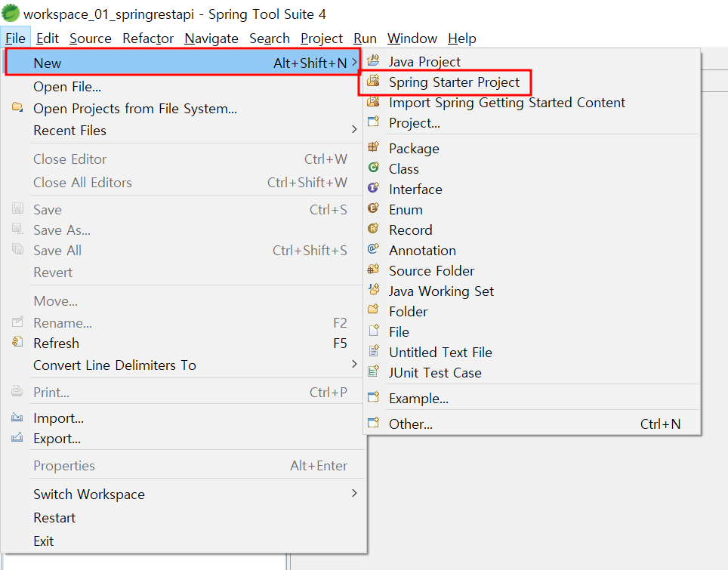Click the Untitled Text File icon

(x=374, y=351)
